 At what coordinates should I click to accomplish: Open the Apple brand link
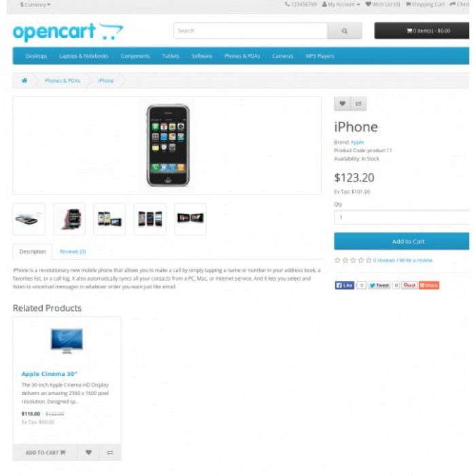click(x=357, y=142)
